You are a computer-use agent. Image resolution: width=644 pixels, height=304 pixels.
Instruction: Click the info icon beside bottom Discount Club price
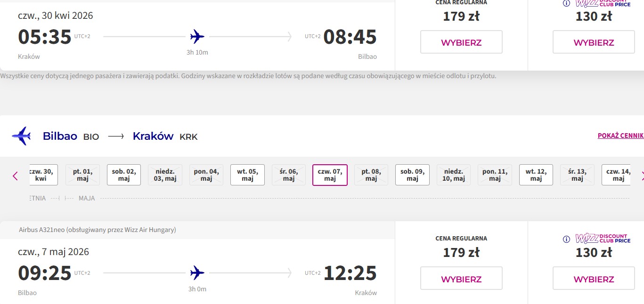tap(567, 240)
